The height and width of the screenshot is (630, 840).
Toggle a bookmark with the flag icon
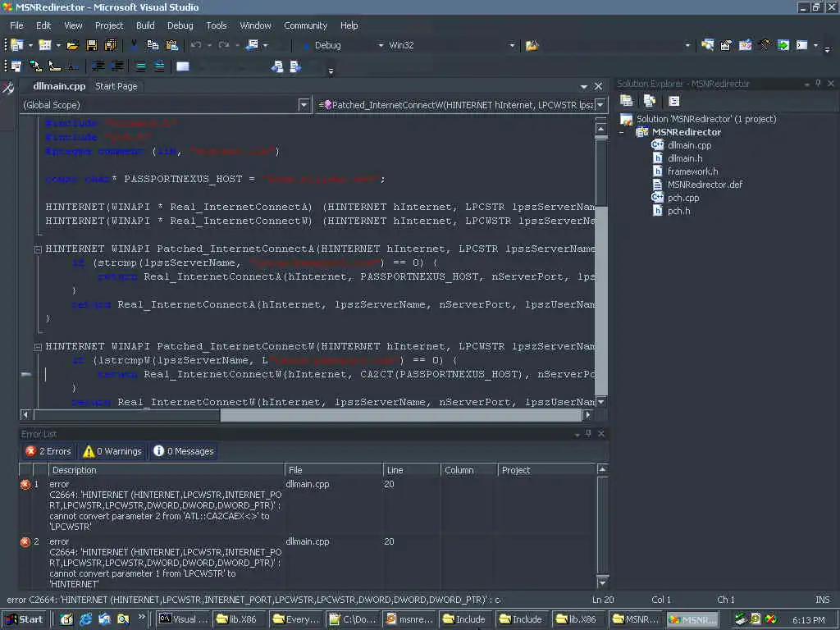coord(183,66)
